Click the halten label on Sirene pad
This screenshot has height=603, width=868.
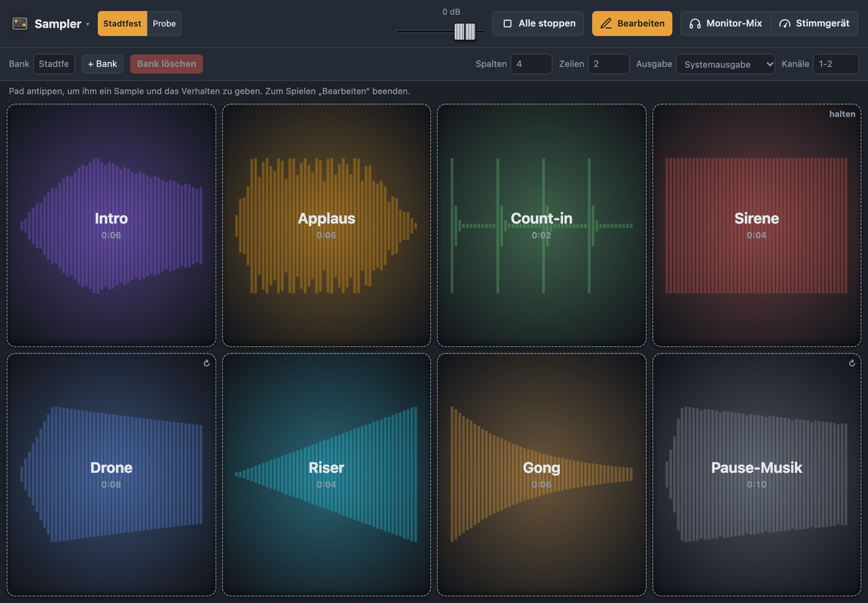coord(842,114)
